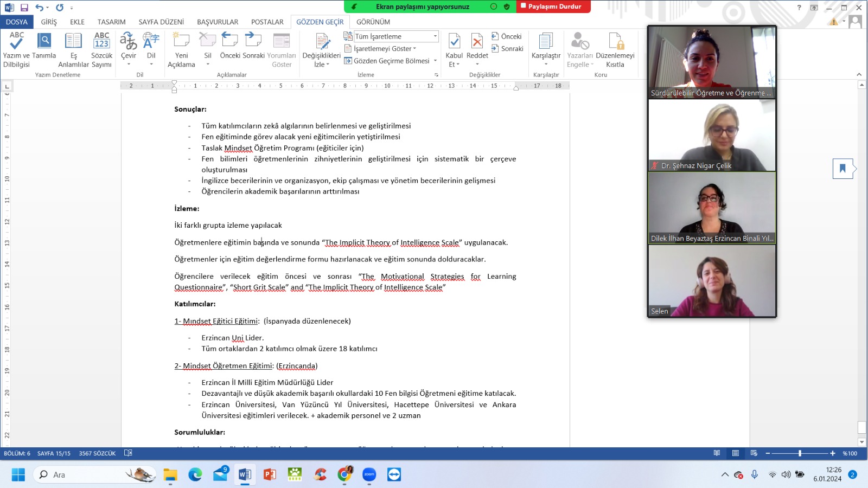
Task: Go to the Sonraki change button
Action: [507, 49]
